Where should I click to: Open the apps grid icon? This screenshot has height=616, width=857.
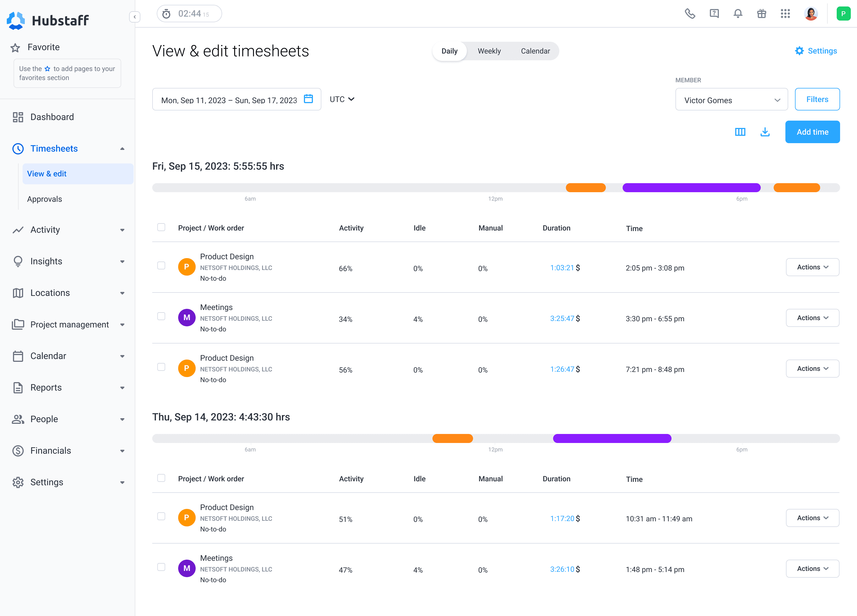(786, 14)
